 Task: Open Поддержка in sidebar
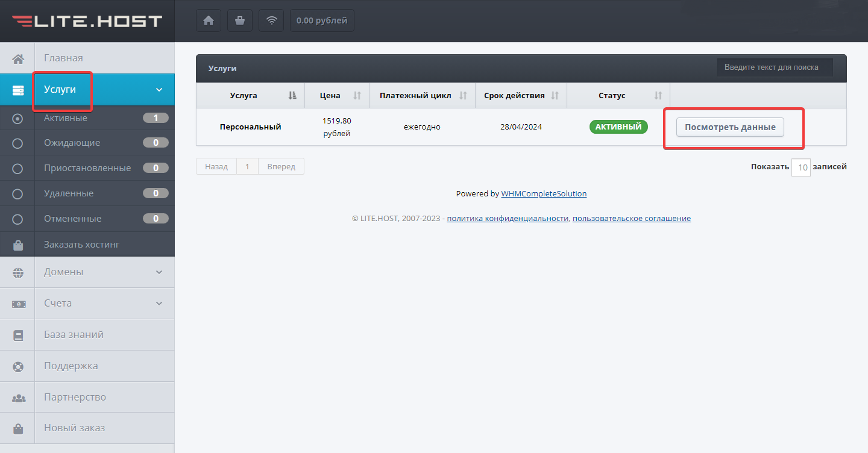coord(87,366)
